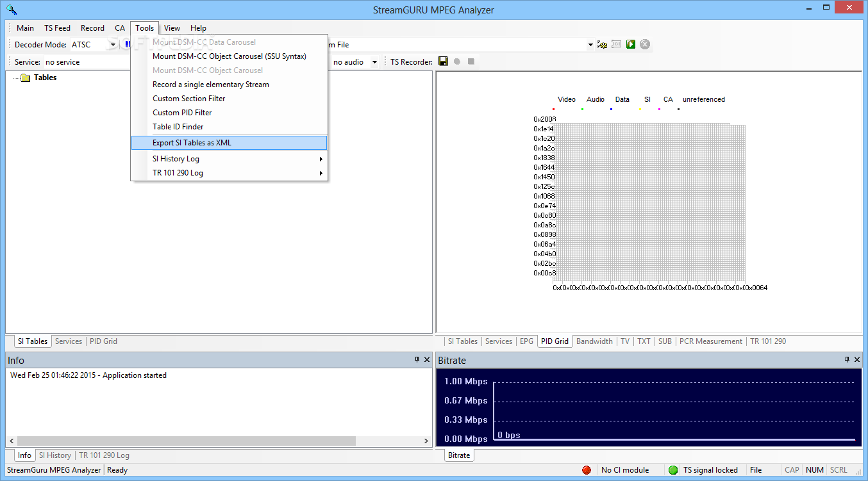
Task: Open the Decoder Mode ATSC dropdown
Action: click(x=113, y=45)
